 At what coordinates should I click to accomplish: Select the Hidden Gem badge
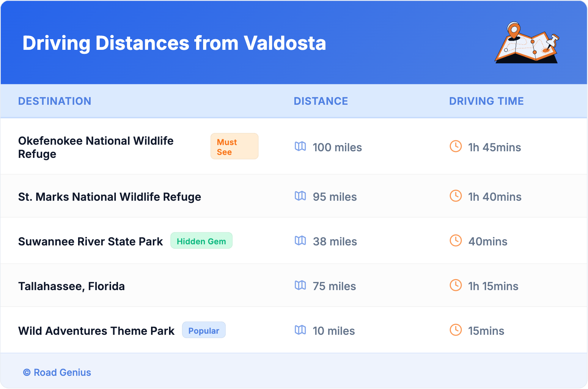[x=201, y=241]
